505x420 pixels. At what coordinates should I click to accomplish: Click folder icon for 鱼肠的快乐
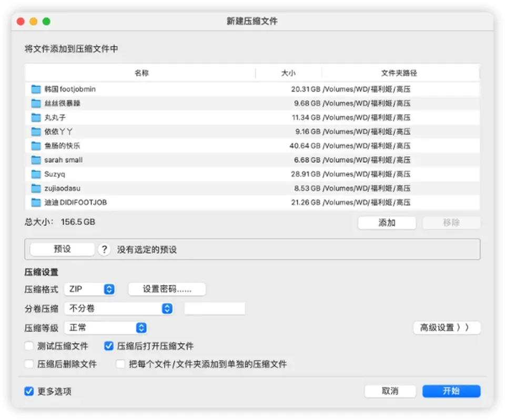[36, 146]
